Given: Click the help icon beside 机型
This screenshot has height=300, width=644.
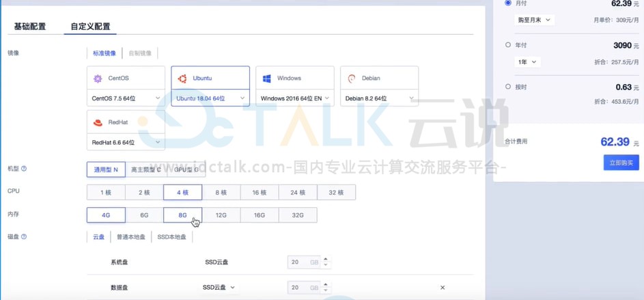Looking at the screenshot, I should (x=24, y=169).
